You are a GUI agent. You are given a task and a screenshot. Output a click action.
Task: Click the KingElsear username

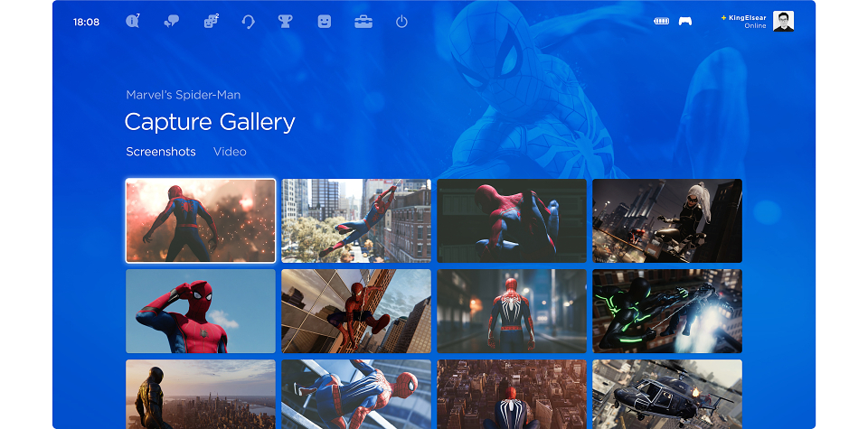pyautogui.click(x=748, y=18)
